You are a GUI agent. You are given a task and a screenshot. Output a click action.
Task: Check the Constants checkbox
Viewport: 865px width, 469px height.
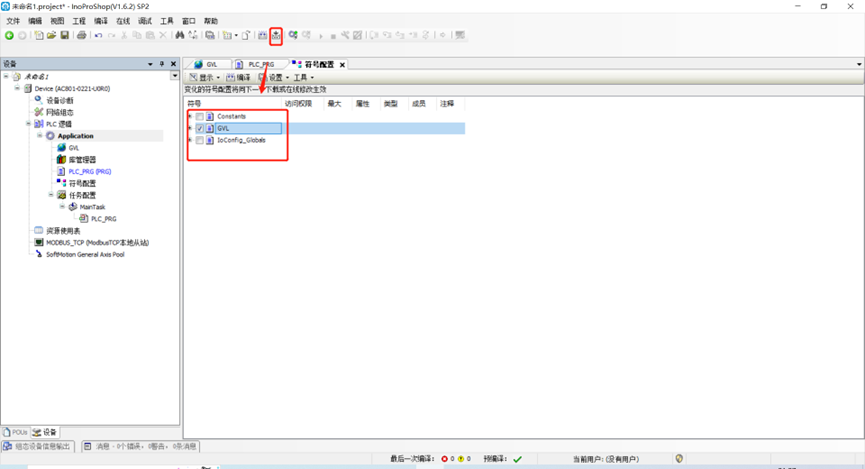pos(200,116)
